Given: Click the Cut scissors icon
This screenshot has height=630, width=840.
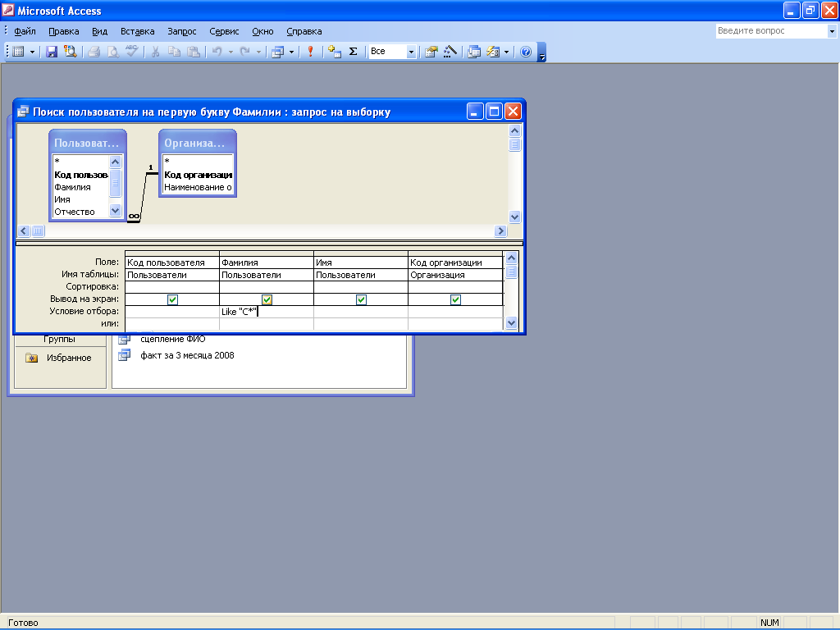Looking at the screenshot, I should [x=155, y=52].
